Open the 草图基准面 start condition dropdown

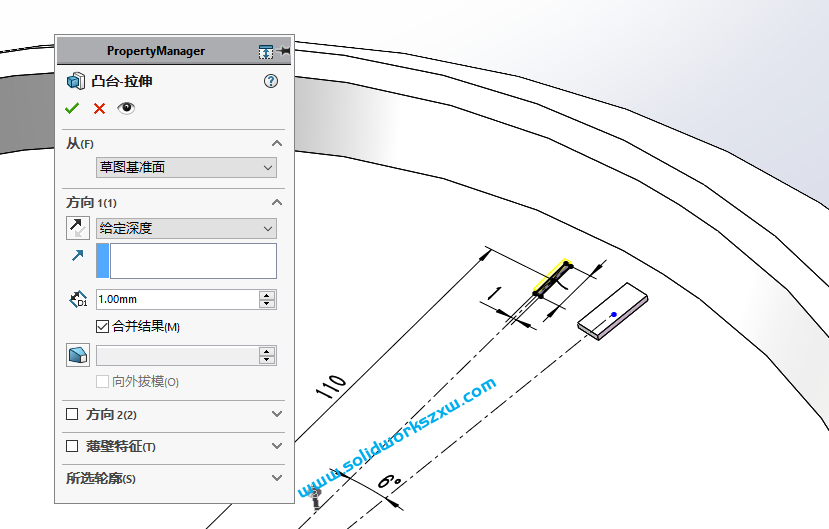(x=186, y=168)
